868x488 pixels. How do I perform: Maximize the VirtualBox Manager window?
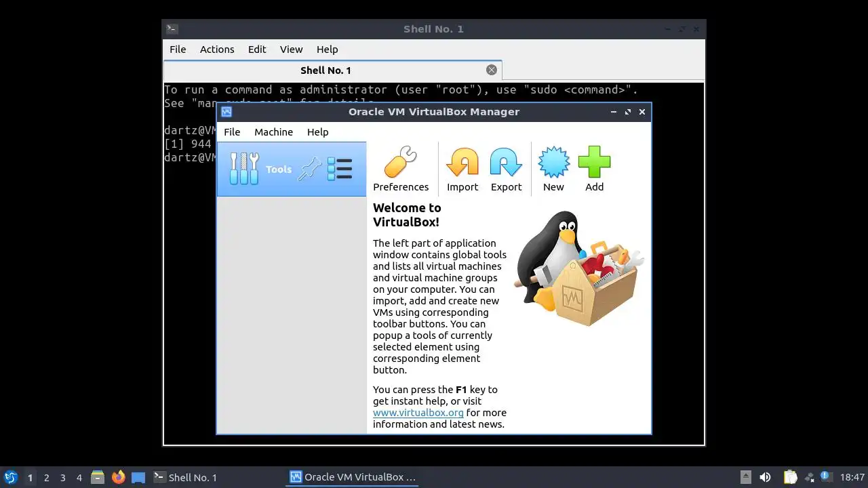(x=628, y=112)
